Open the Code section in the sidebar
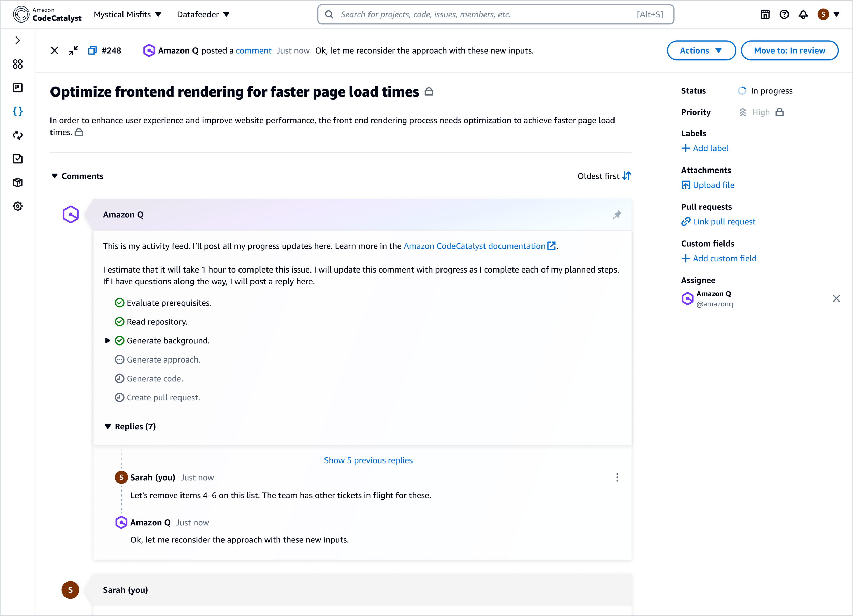 pos(18,111)
